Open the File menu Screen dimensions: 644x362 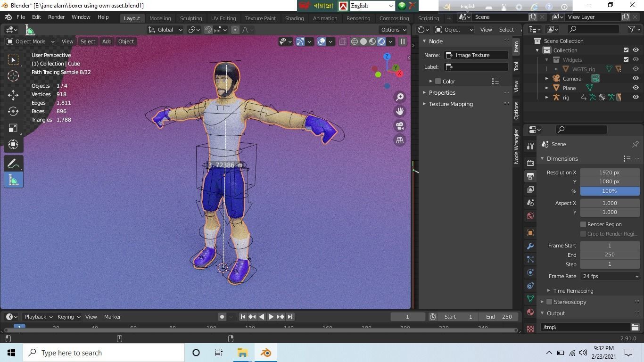[21, 17]
